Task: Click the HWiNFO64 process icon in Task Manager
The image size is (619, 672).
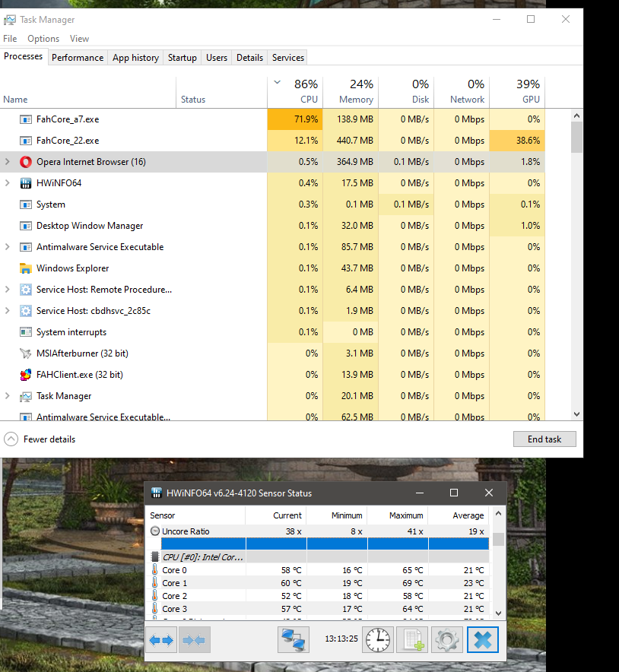Action: coord(26,183)
